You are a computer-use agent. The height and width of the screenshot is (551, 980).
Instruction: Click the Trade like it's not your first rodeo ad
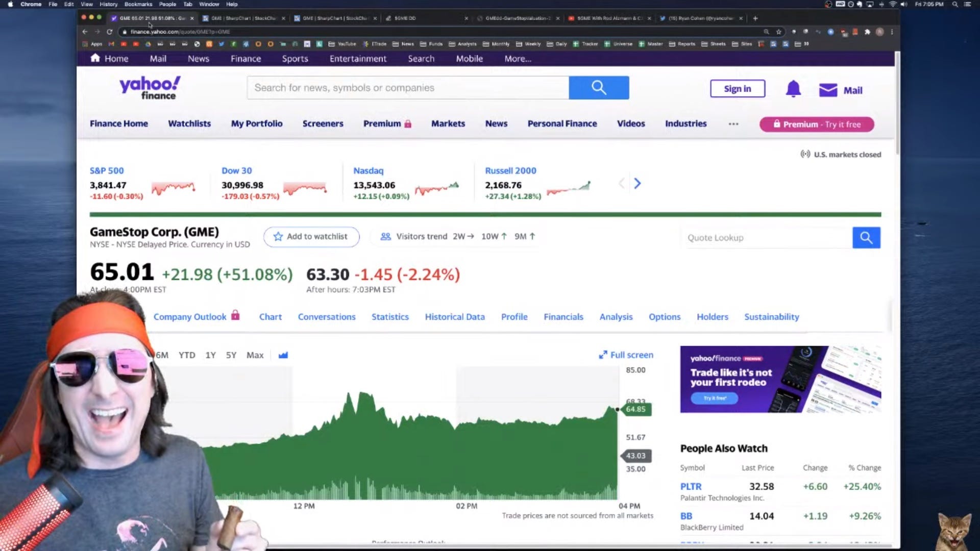(780, 379)
